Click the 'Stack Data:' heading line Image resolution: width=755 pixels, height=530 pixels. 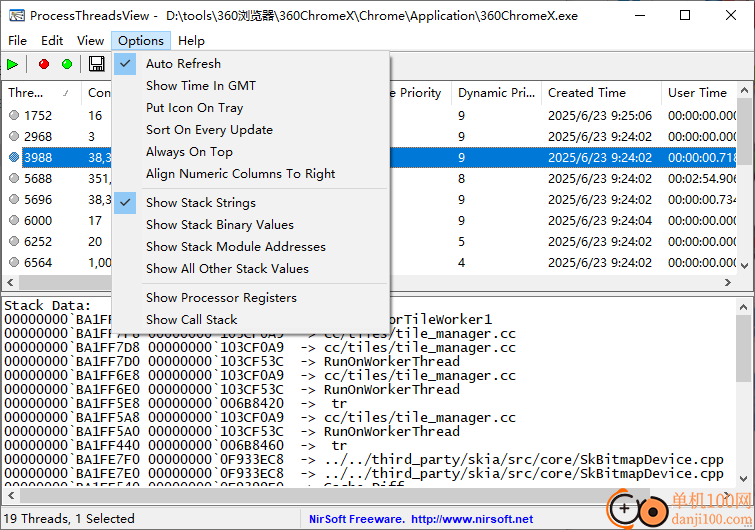tap(48, 306)
